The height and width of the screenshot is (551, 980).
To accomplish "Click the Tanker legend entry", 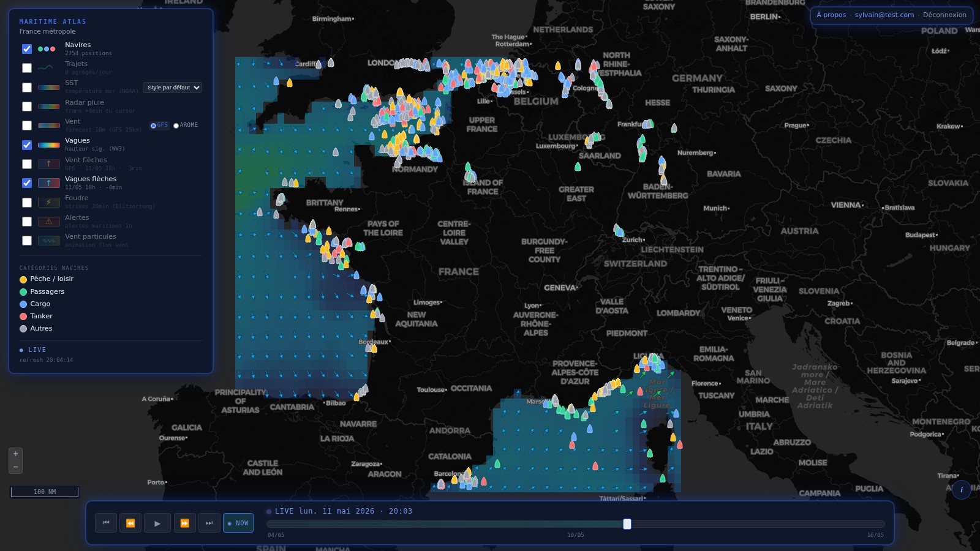I will (x=36, y=316).
